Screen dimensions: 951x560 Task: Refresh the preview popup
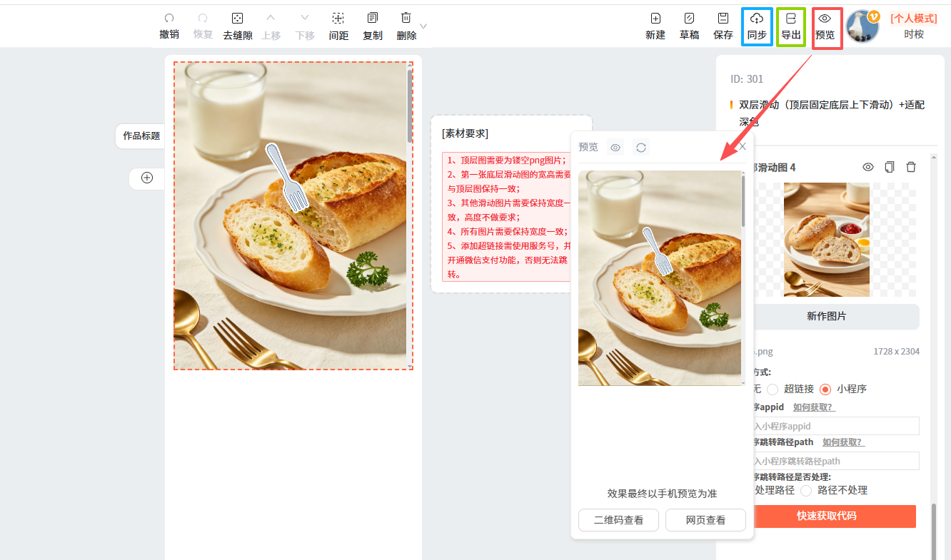tap(641, 148)
